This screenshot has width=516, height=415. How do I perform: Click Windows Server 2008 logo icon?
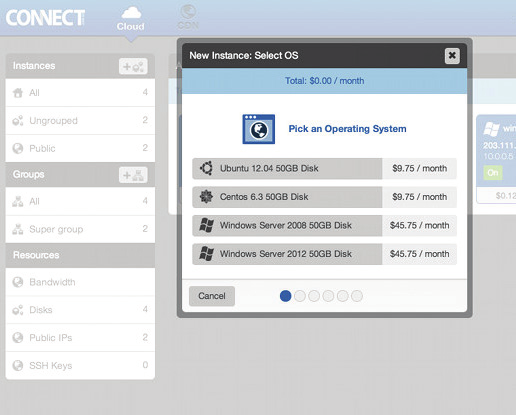click(x=206, y=225)
